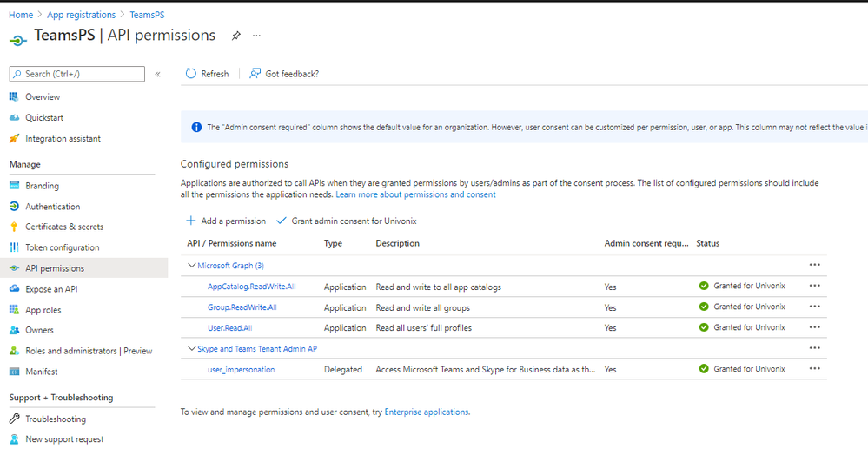Click the Type column header

point(333,243)
